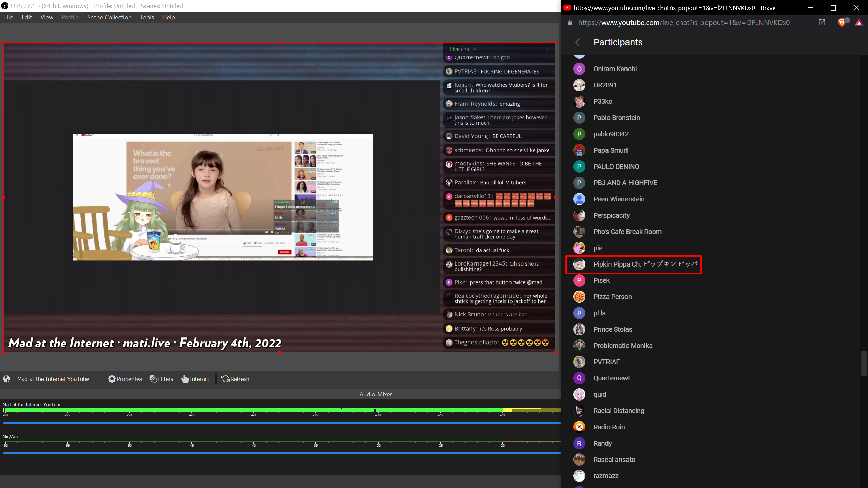Click Peen Wienerstein avatar
Viewport: 868px width, 488px height.
(579, 199)
